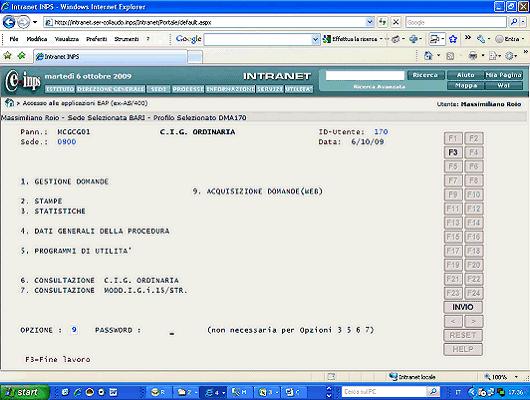Open a new blank tab
The width and height of the screenshot is (530, 400).
coord(195,57)
